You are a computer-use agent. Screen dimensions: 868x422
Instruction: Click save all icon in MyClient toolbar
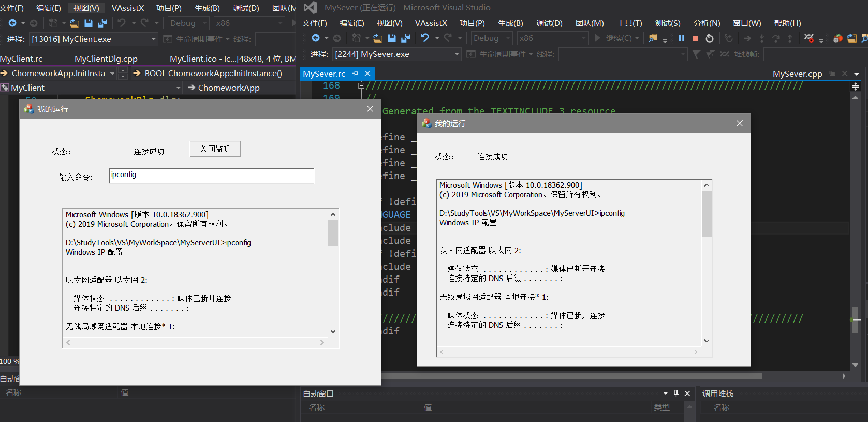click(102, 23)
